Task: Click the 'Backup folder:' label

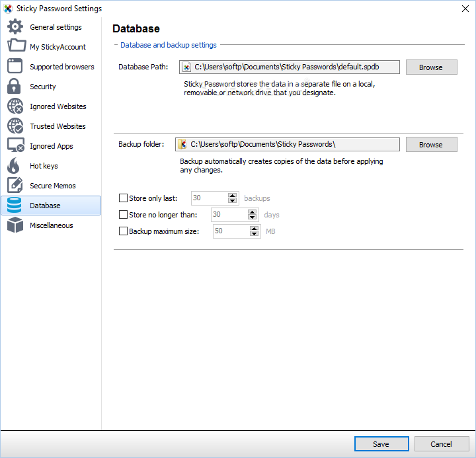Action: (141, 144)
